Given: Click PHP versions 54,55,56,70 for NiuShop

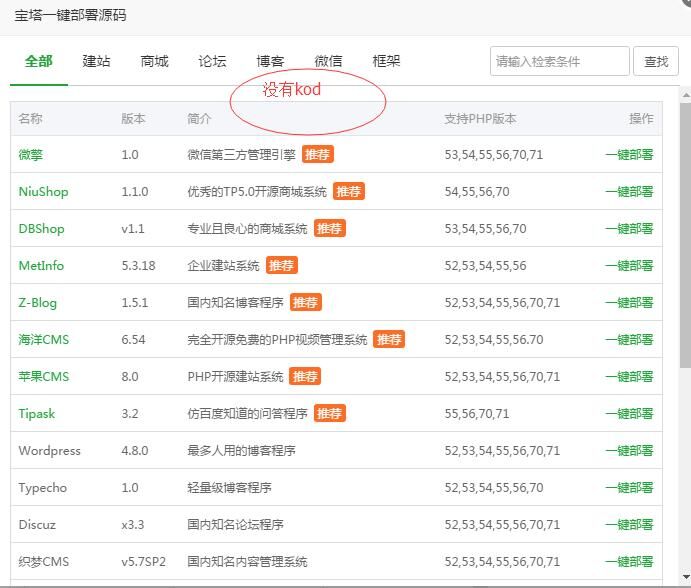Looking at the screenshot, I should [x=477, y=192].
